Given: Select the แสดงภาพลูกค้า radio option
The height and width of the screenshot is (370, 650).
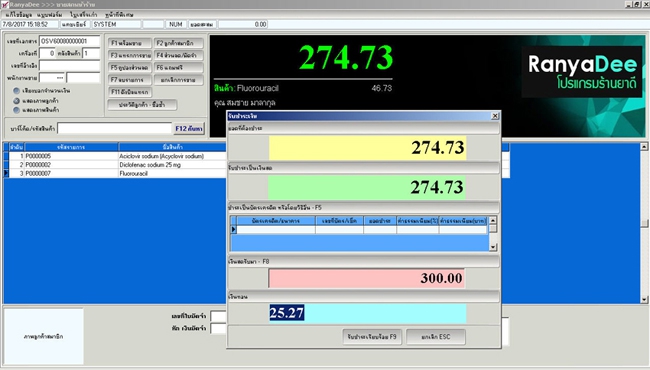Looking at the screenshot, I should tap(17, 101).
